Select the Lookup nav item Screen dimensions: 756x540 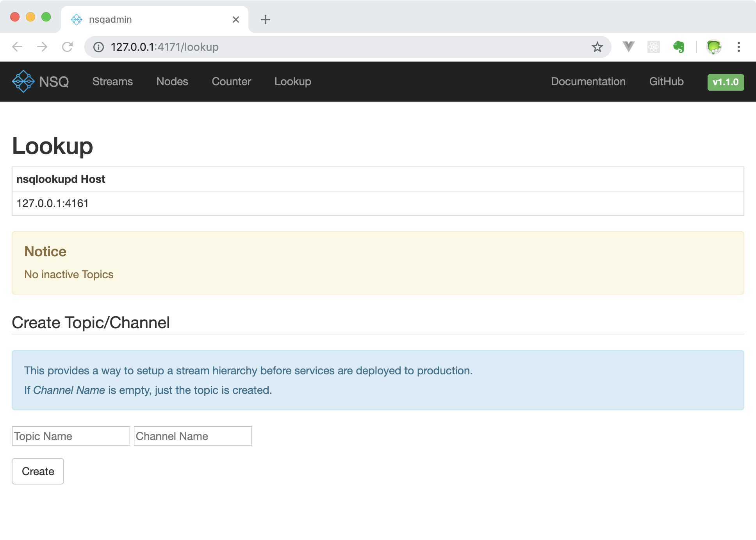pos(292,81)
